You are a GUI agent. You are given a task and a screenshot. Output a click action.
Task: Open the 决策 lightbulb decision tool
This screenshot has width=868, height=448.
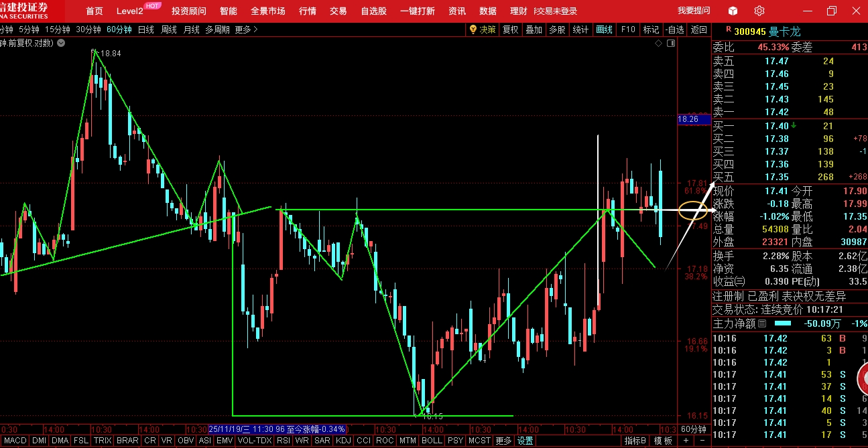(x=482, y=29)
